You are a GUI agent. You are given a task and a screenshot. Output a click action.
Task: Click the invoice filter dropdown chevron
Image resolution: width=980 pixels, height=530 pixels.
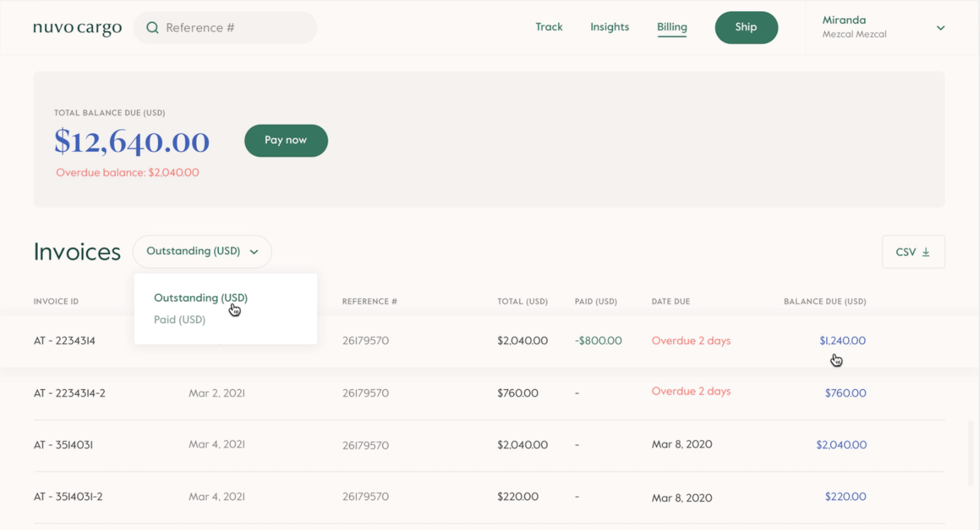click(255, 251)
